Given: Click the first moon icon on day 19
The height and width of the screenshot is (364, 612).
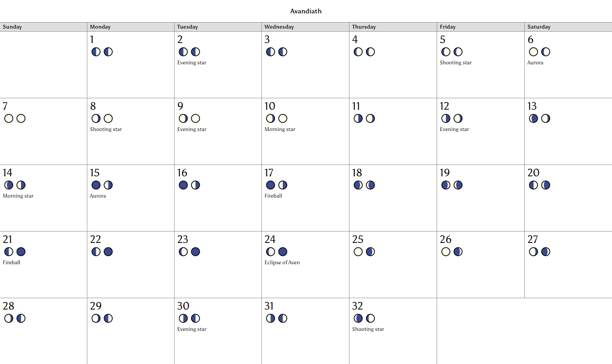Looking at the screenshot, I should [x=446, y=185].
